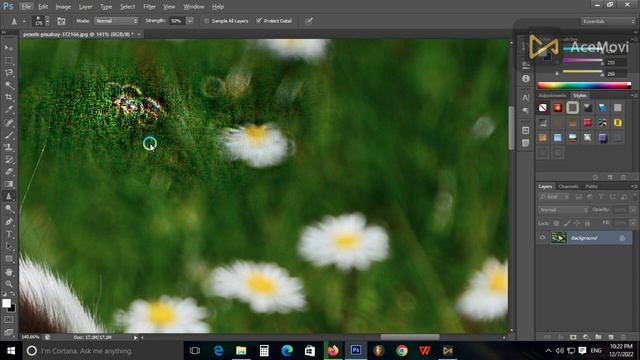The height and width of the screenshot is (360, 640).
Task: Toggle lock all in Layers panel
Action: click(x=587, y=223)
